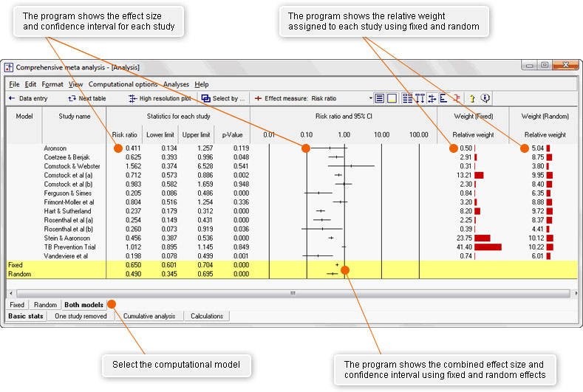Go to Next table in toolbar
The image size is (583, 392).
click(x=86, y=98)
